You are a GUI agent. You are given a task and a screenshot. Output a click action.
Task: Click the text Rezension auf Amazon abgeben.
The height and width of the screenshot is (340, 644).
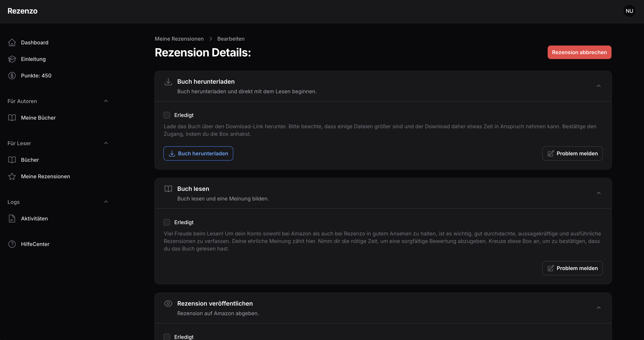(218, 313)
